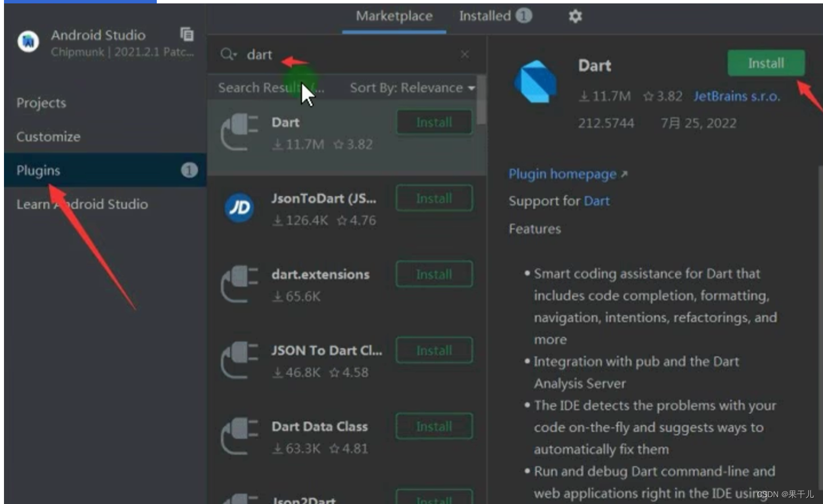This screenshot has height=504, width=823.
Task: Click the Installed count badge
Action: click(x=524, y=16)
